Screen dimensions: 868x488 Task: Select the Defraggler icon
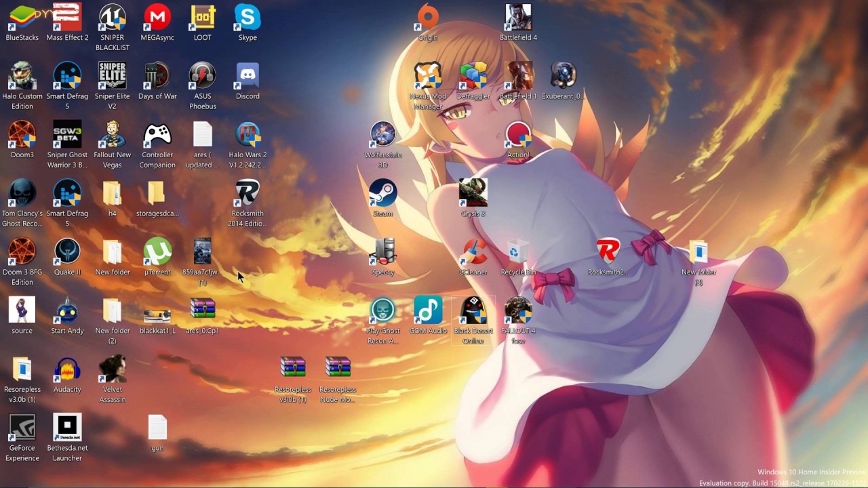click(x=473, y=76)
